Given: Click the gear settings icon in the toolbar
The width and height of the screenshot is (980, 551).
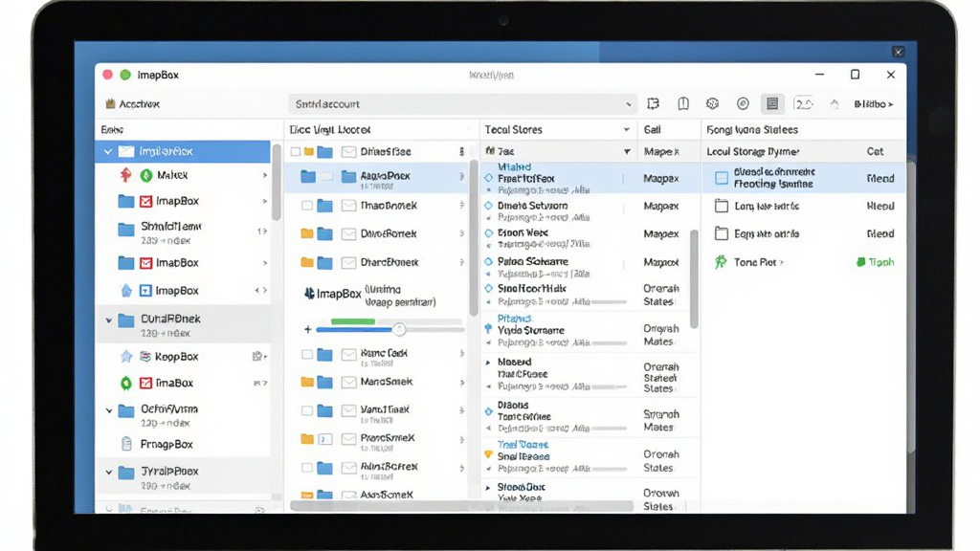Looking at the screenshot, I should pyautogui.click(x=712, y=103).
